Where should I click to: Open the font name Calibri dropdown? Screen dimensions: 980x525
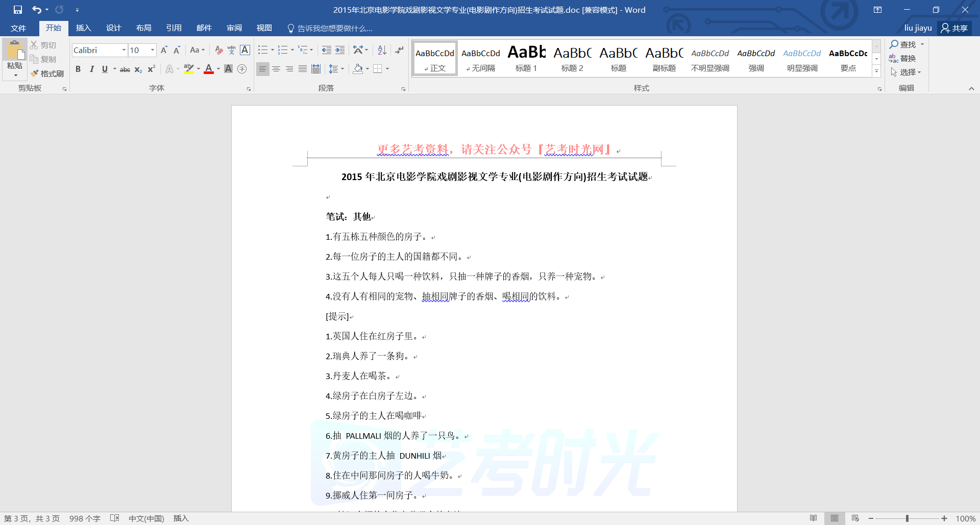[x=124, y=50]
